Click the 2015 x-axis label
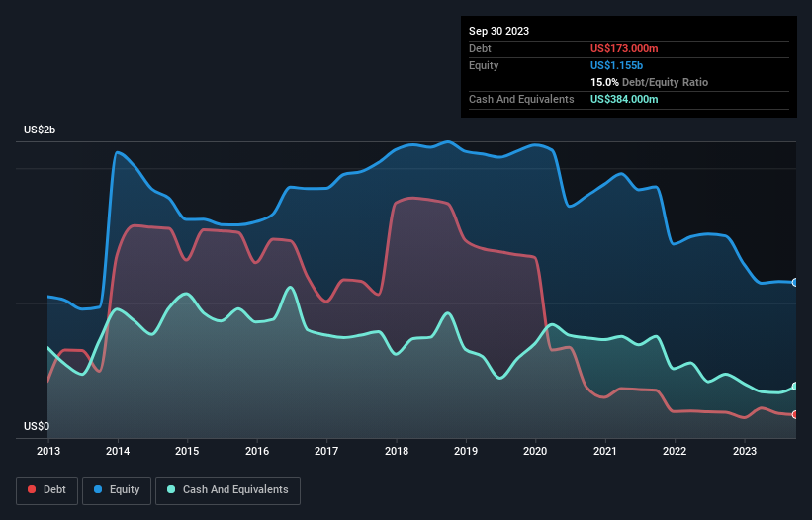The width and height of the screenshot is (812, 520). coord(187,451)
